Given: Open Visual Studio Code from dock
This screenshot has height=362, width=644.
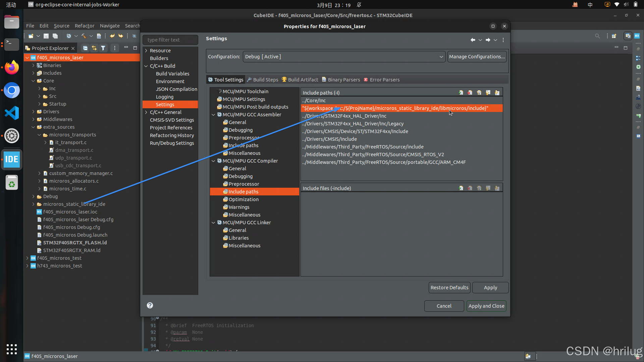Looking at the screenshot, I should [12, 113].
